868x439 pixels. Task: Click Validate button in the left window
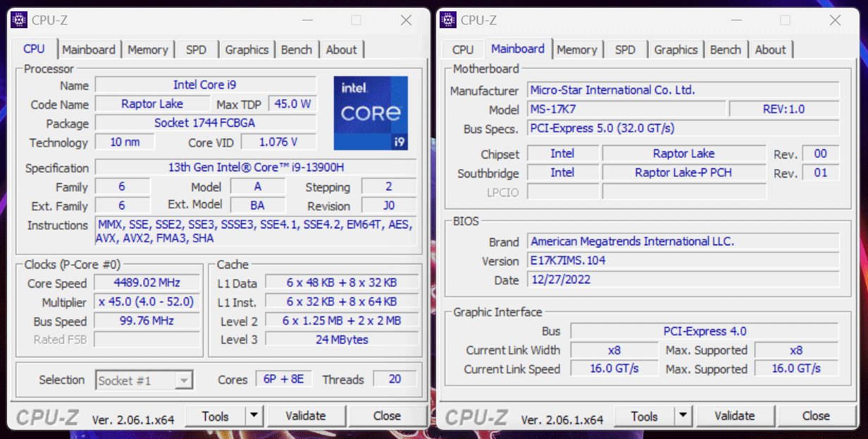point(306,416)
